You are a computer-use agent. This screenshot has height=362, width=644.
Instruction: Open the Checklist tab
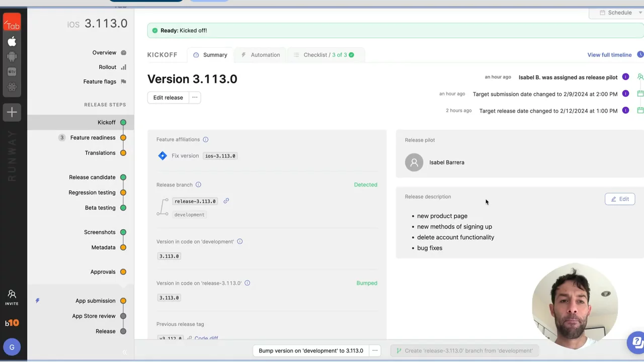(x=324, y=55)
